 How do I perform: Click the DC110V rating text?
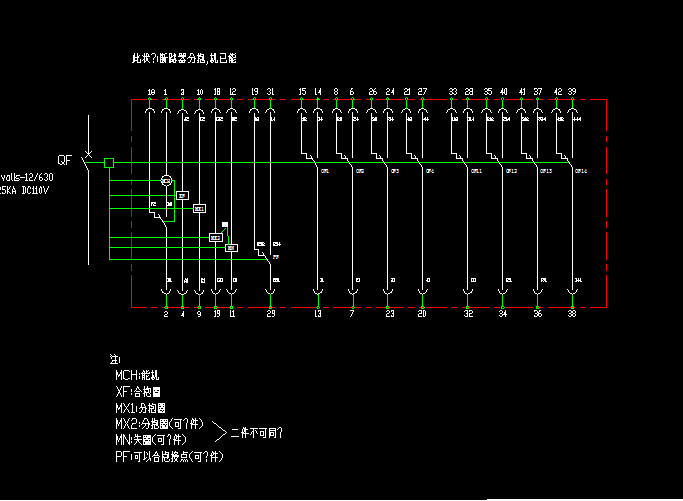[35, 190]
